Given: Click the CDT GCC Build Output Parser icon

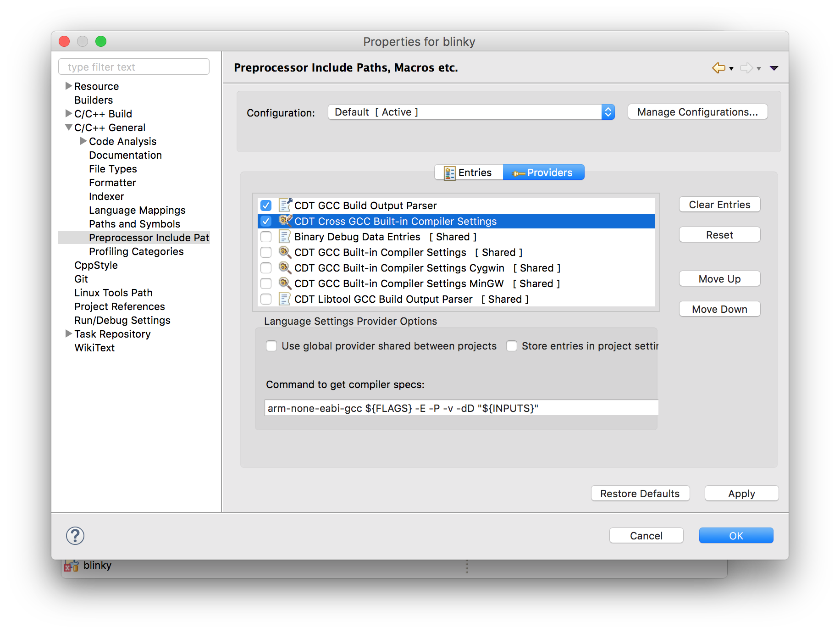Looking at the screenshot, I should click(x=285, y=205).
